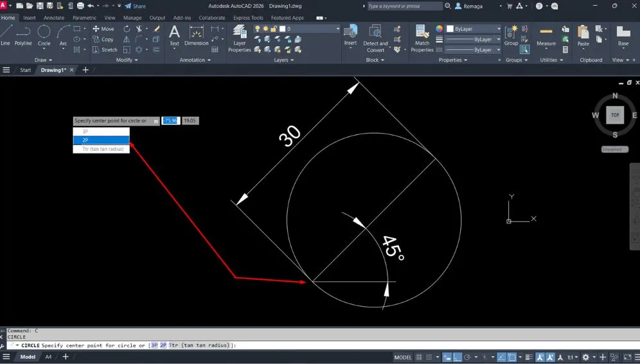The height and width of the screenshot is (364, 640).
Task: Toggle snap mode in status bar
Action: pos(429,357)
